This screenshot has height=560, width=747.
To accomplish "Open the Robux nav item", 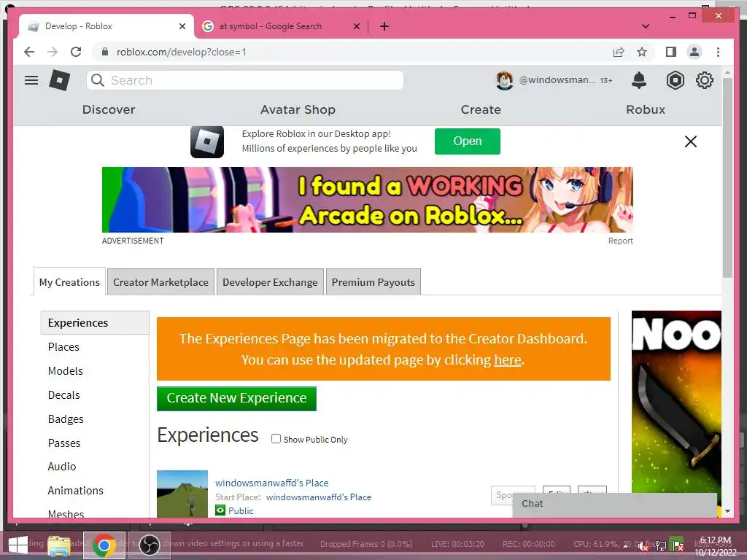I will click(646, 109).
